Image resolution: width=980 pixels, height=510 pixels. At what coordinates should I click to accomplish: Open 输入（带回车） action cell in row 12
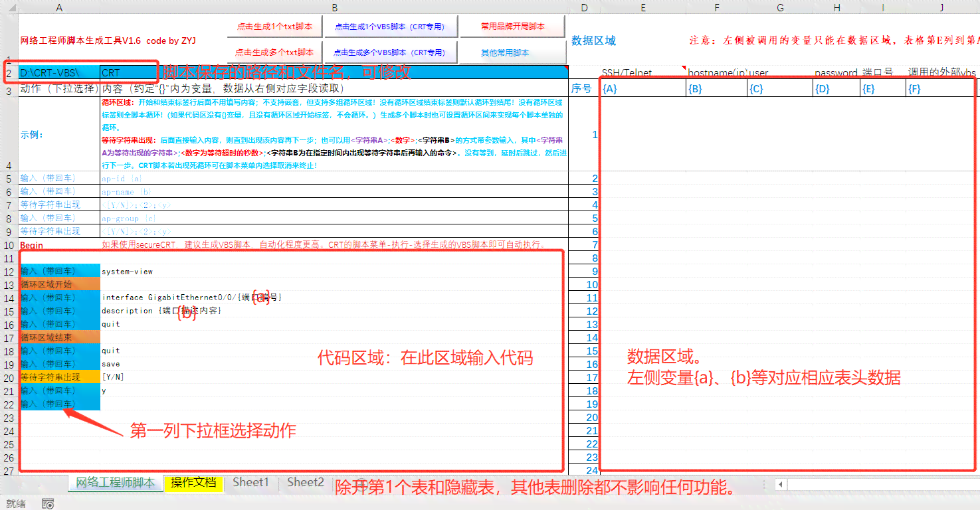pyautogui.click(x=60, y=271)
